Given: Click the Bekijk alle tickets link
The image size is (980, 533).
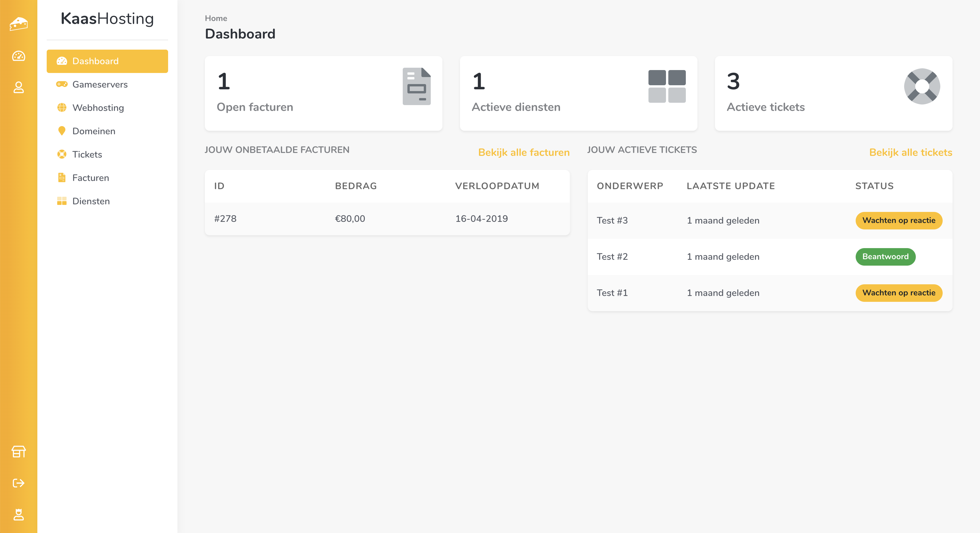Looking at the screenshot, I should (910, 152).
